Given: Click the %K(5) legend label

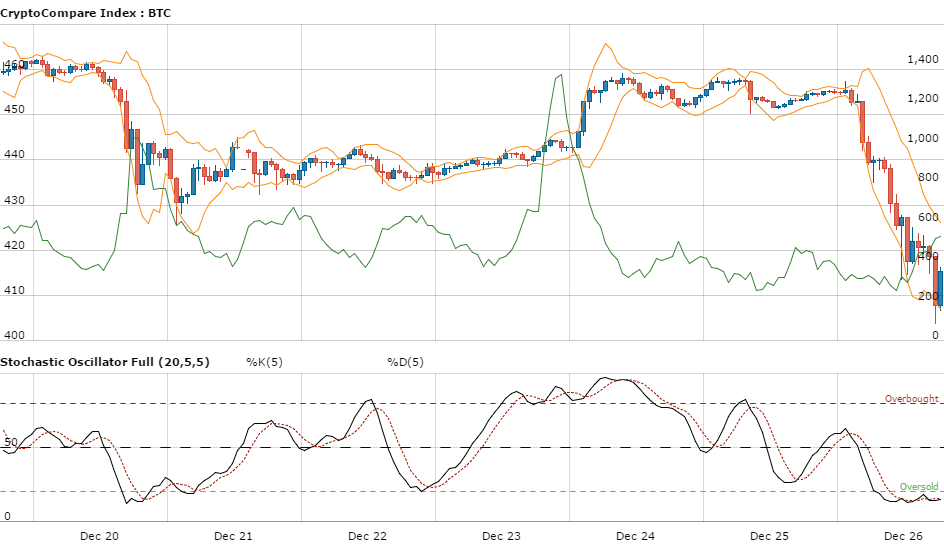Looking at the screenshot, I should pos(264,362).
